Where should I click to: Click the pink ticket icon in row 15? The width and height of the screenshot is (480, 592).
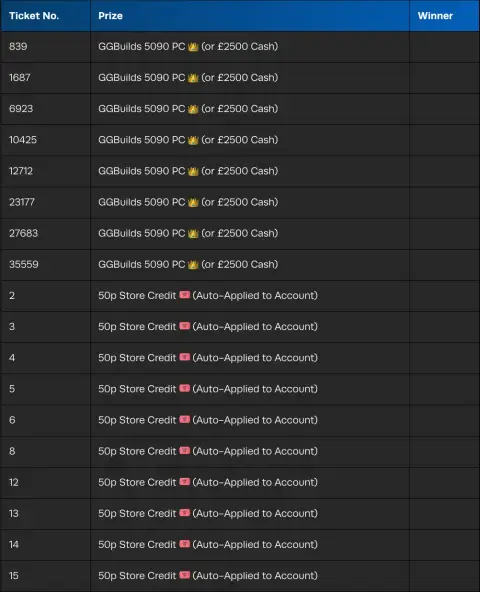[x=185, y=575]
